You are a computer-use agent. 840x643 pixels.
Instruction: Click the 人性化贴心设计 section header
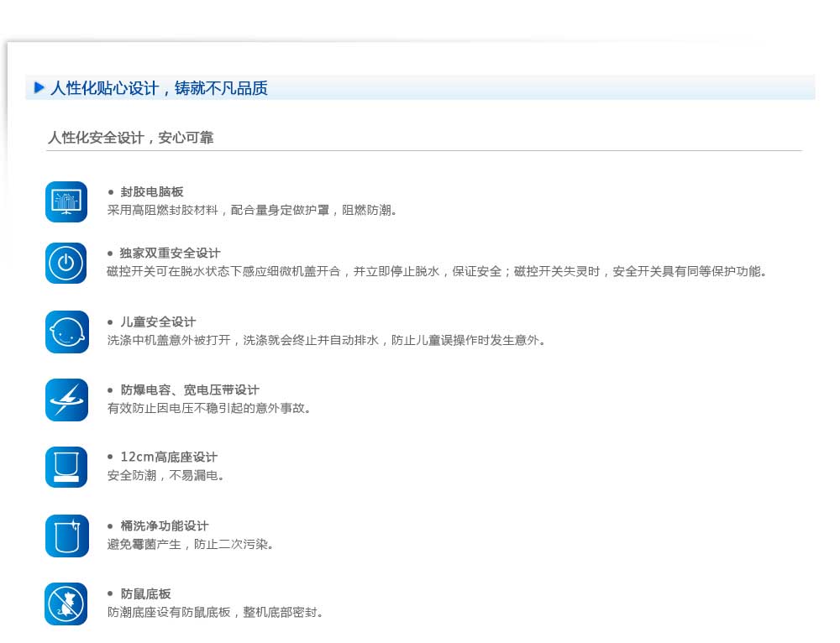[x=159, y=88]
